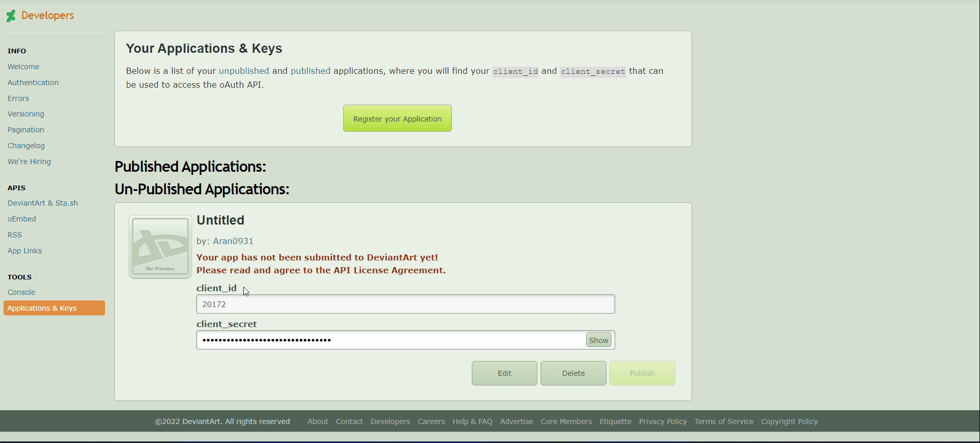
Task: Click the unpublished link in description
Action: 244,71
